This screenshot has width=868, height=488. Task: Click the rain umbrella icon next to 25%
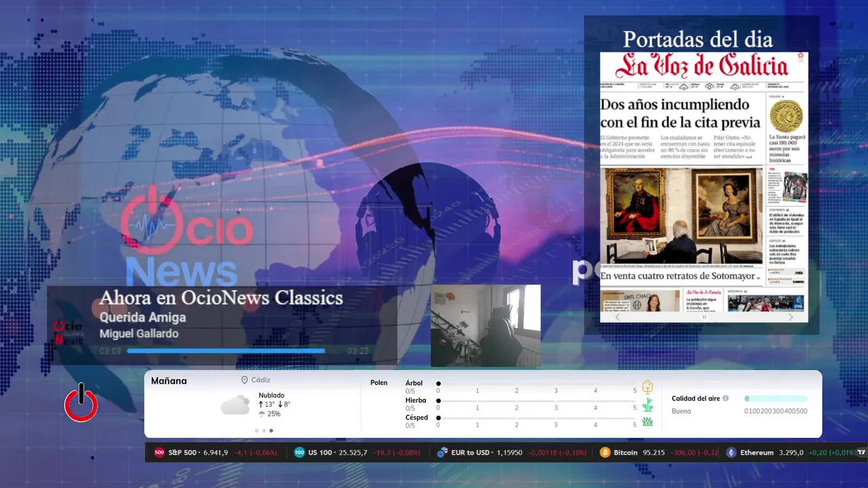point(262,414)
